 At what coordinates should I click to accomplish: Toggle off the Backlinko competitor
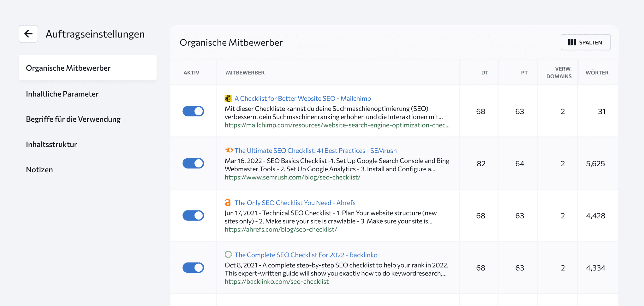193,268
